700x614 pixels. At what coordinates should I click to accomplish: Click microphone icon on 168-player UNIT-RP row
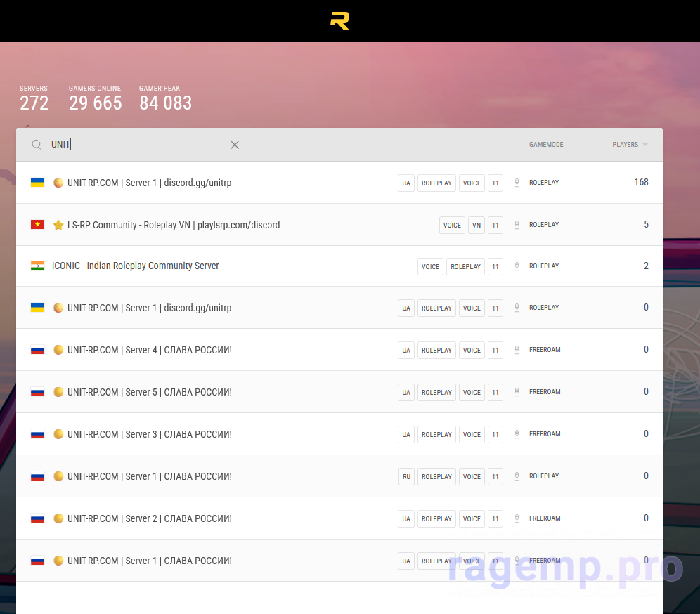pyautogui.click(x=517, y=183)
